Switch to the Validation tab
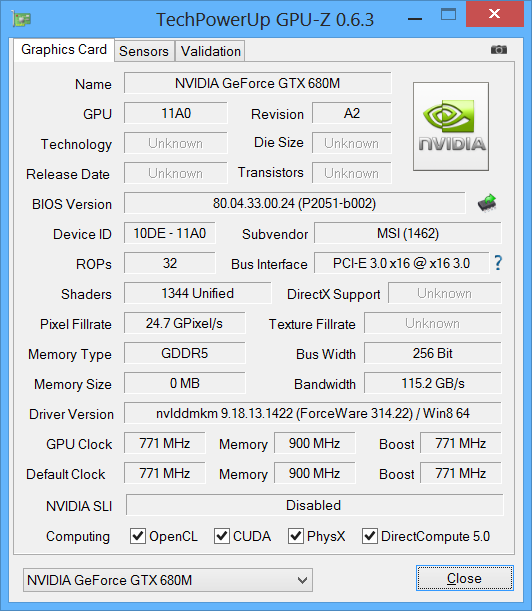 210,51
